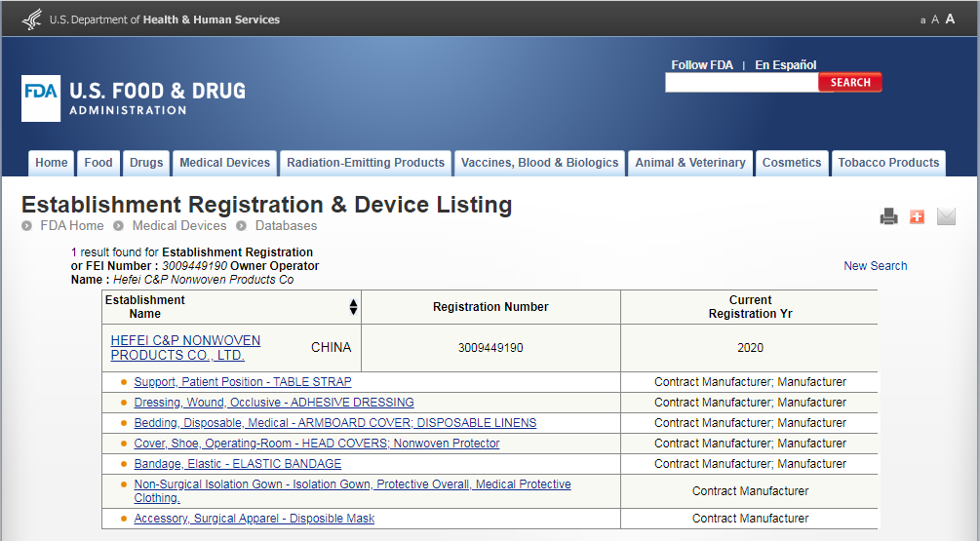Open Bedding, Disposable, Medical link
The image size is (980, 541).
[335, 423]
